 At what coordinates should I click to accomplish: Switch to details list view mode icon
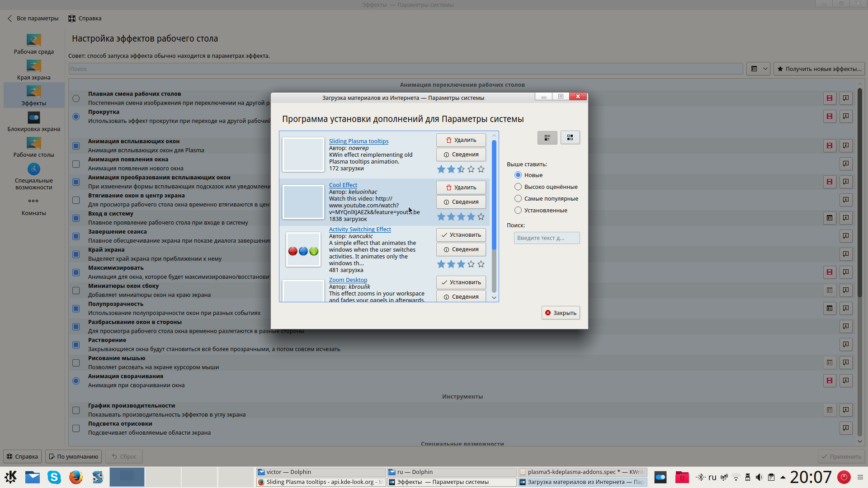point(547,137)
